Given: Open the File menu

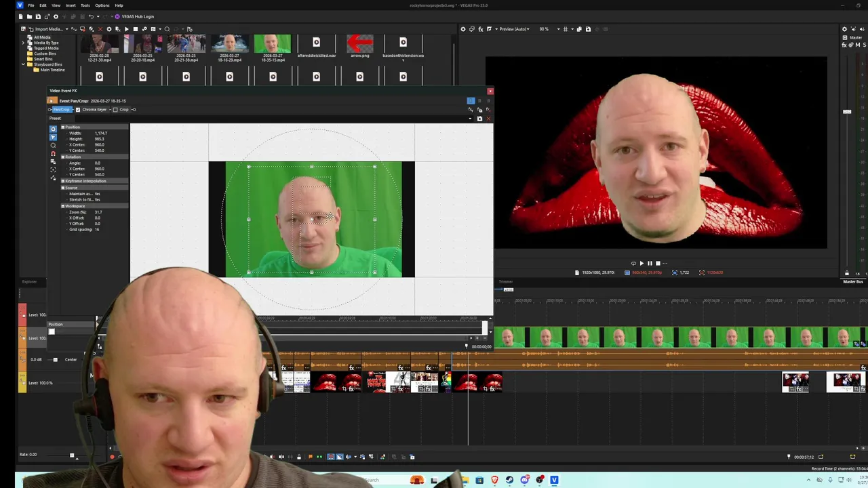Looking at the screenshot, I should (x=31, y=5).
